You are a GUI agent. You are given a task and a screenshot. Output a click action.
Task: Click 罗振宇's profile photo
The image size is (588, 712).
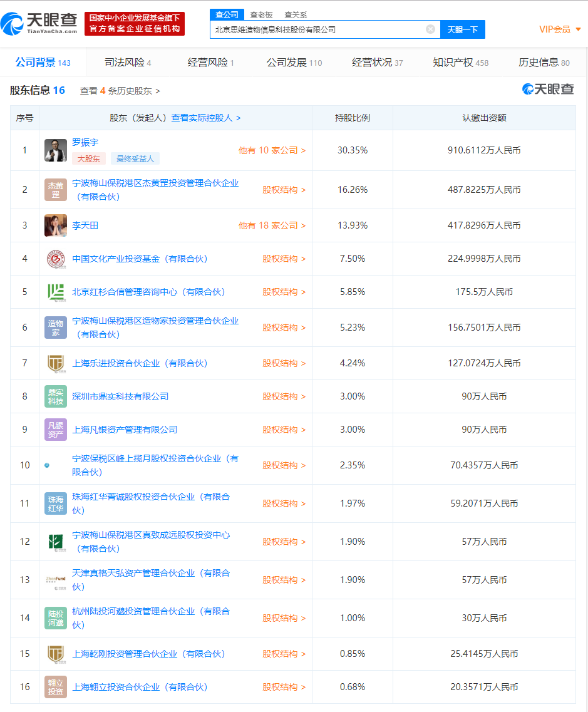(x=55, y=150)
